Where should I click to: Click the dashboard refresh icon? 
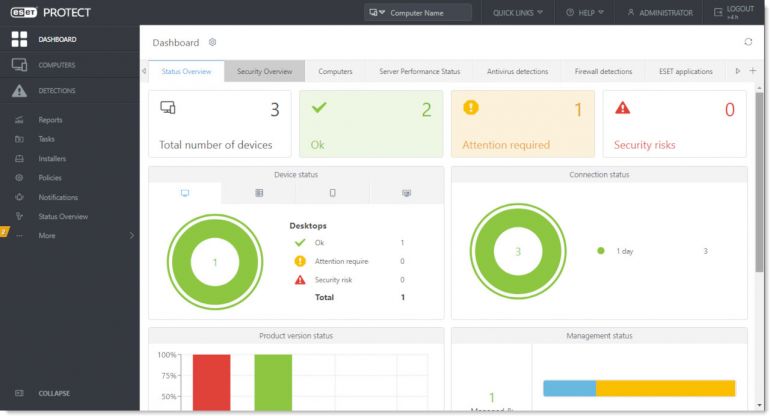pyautogui.click(x=748, y=42)
